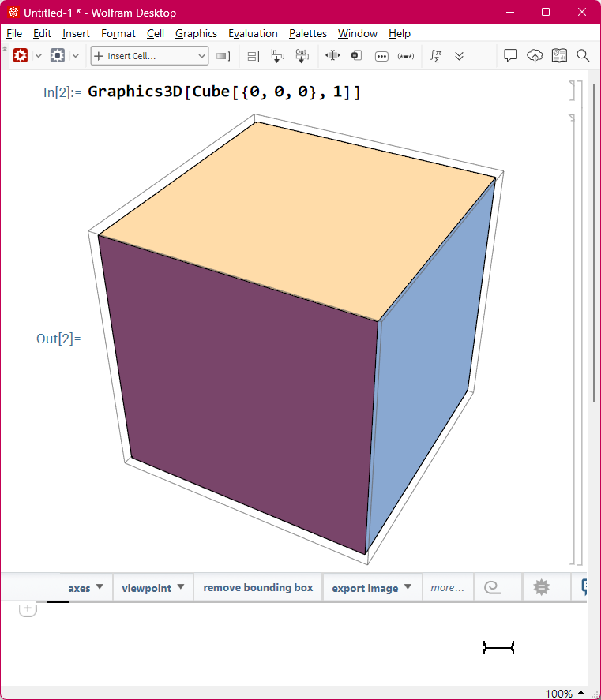Collapse the toolbar with the tiny up arrows

[x=5, y=49]
